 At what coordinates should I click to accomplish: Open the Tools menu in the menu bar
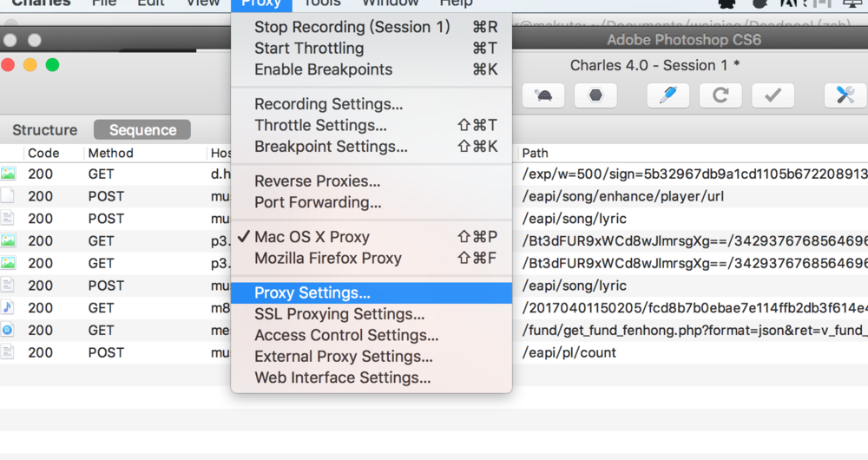click(x=321, y=3)
